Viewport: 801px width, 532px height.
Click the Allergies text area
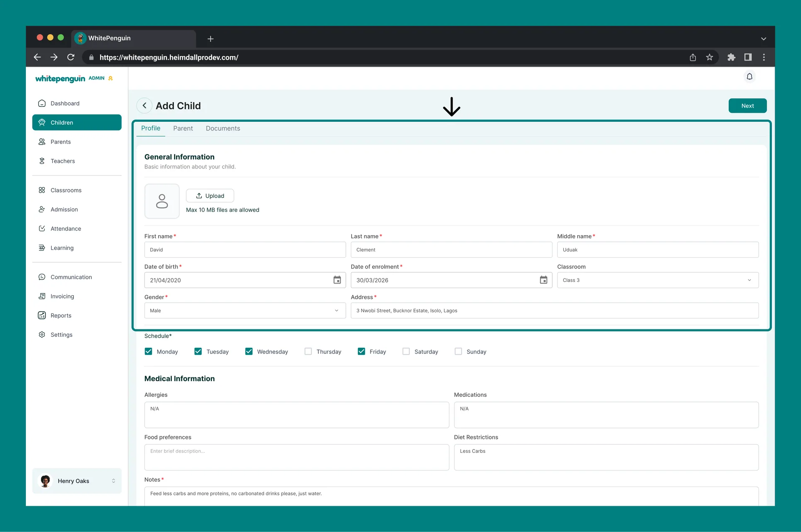297,415
